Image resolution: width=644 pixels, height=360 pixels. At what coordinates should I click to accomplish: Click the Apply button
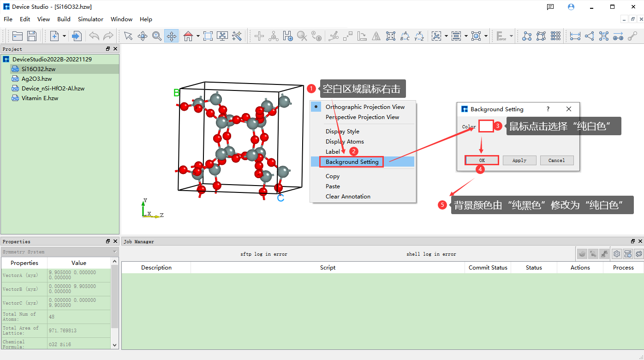click(x=519, y=160)
